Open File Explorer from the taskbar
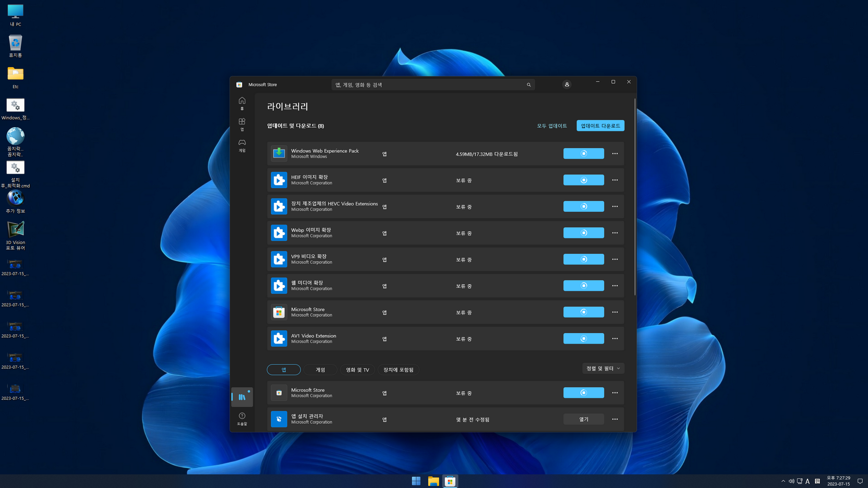Screen dimensions: 868x488 pyautogui.click(x=433, y=481)
